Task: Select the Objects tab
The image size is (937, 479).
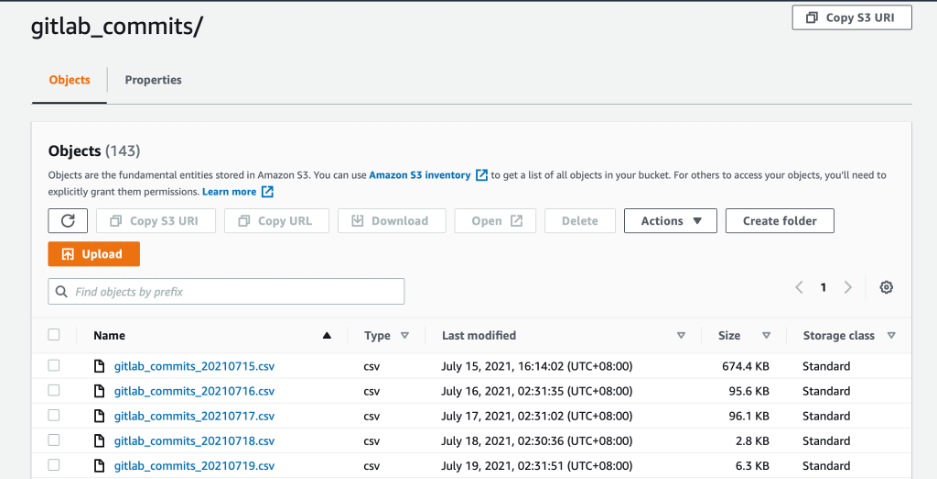Action: click(x=69, y=80)
